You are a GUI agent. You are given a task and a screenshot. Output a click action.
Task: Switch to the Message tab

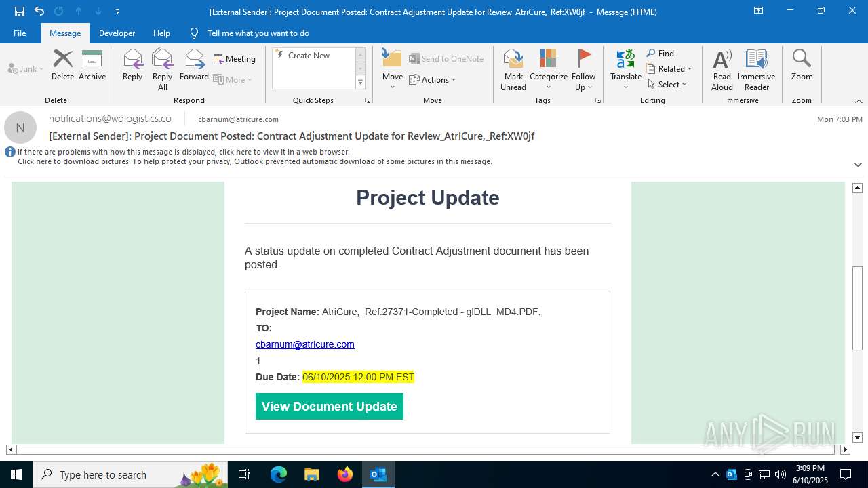[x=65, y=33]
